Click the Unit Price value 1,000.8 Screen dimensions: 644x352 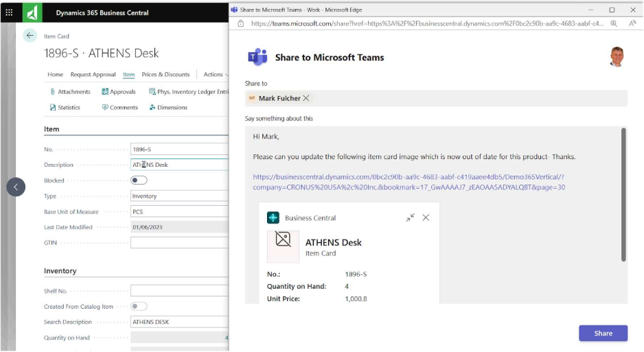[x=356, y=298]
